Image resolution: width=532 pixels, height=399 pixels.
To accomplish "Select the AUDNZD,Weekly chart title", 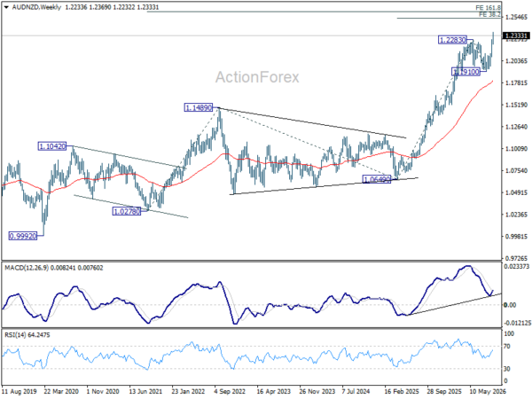I will click(36, 7).
